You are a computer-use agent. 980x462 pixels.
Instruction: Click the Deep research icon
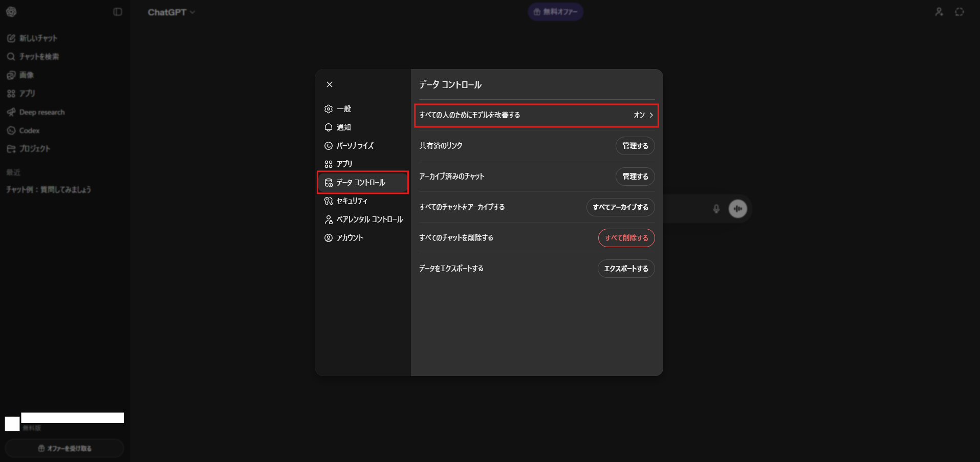pyautogui.click(x=11, y=112)
